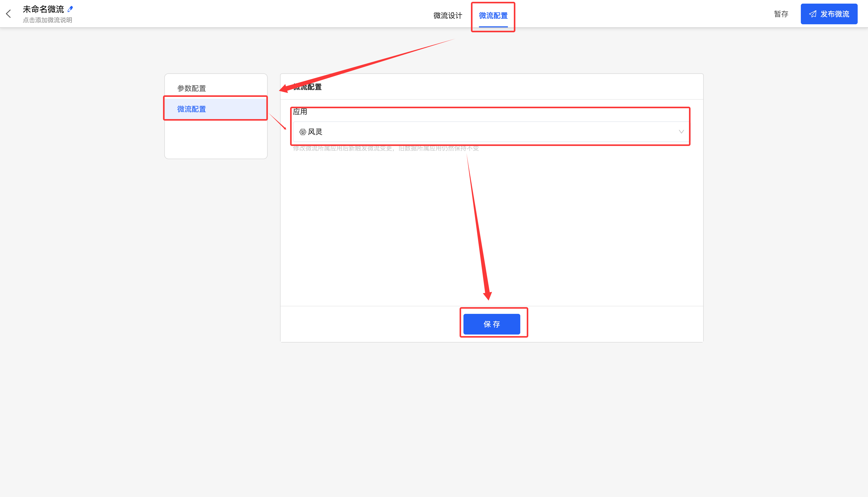Click 点击添加微流说明 to add a description
This screenshot has width=868, height=497.
point(48,20)
